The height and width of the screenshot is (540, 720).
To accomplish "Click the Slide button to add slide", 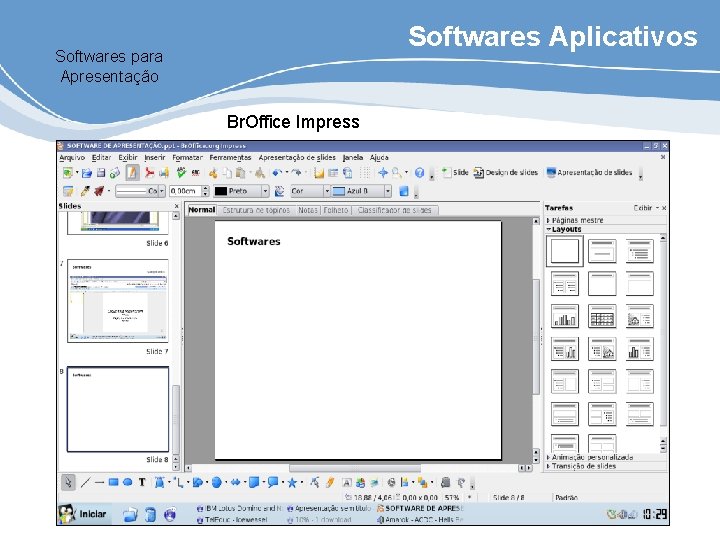I will (x=455, y=173).
